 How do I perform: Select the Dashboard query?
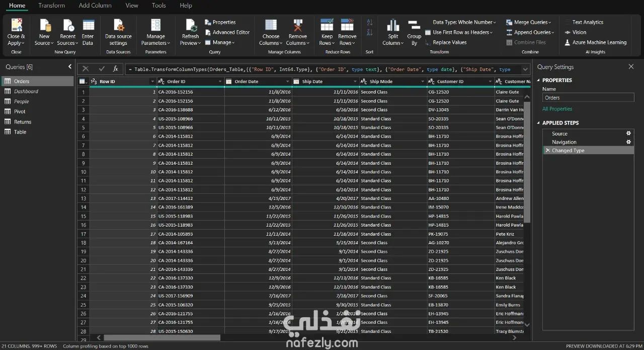pos(37,91)
